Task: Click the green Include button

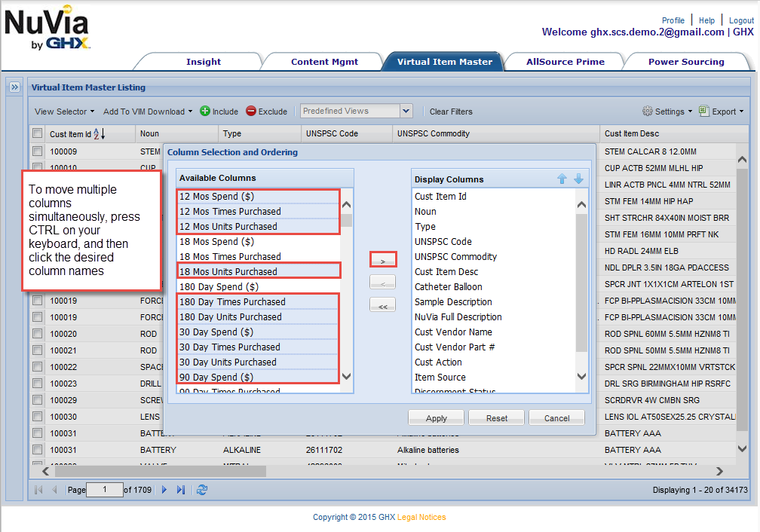Action: (x=219, y=112)
